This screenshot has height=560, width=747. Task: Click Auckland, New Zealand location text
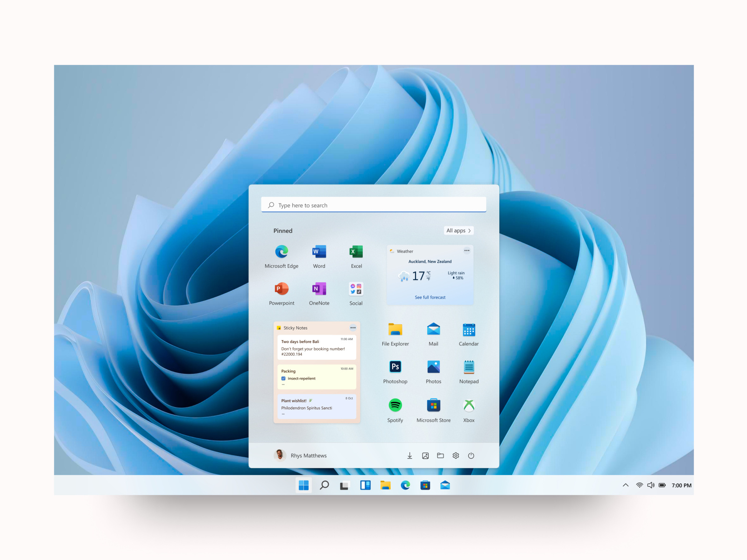[430, 261]
